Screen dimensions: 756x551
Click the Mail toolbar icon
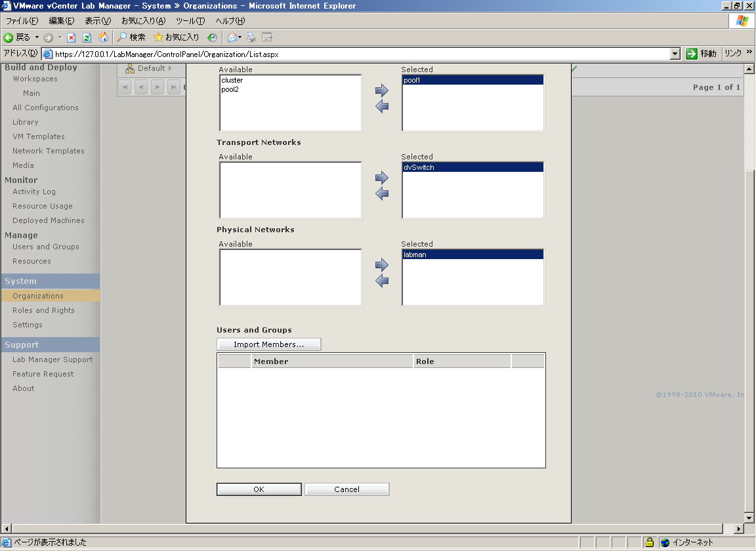pyautogui.click(x=232, y=37)
